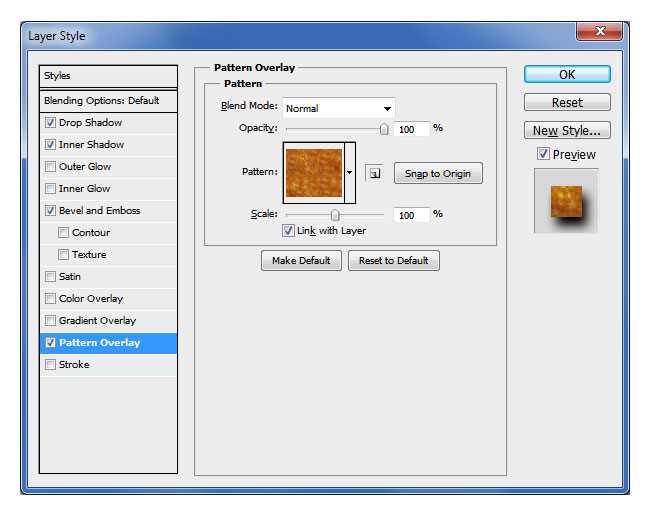Open Color Overlay settings label
The image size is (650, 513).
click(x=91, y=298)
